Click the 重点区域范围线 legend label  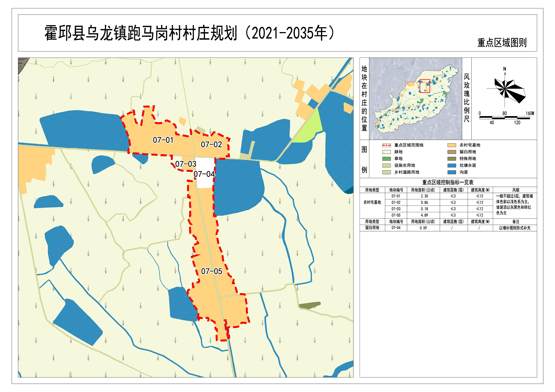pyautogui.click(x=409, y=145)
